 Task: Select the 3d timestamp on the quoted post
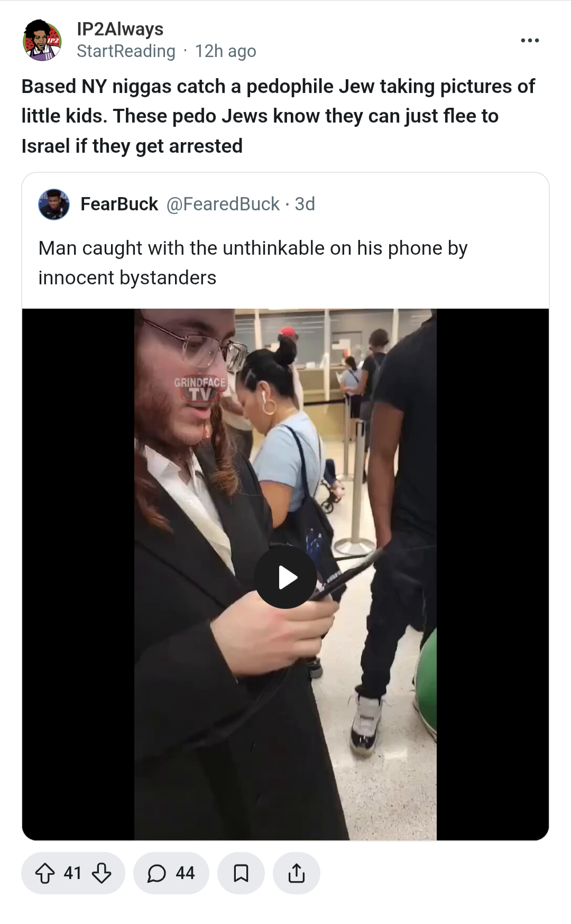pyautogui.click(x=305, y=204)
